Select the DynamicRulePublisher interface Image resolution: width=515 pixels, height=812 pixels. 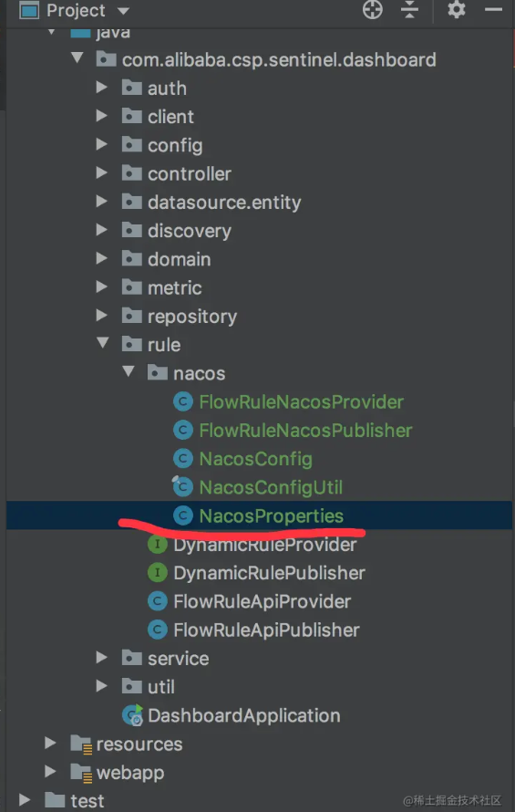tap(269, 573)
